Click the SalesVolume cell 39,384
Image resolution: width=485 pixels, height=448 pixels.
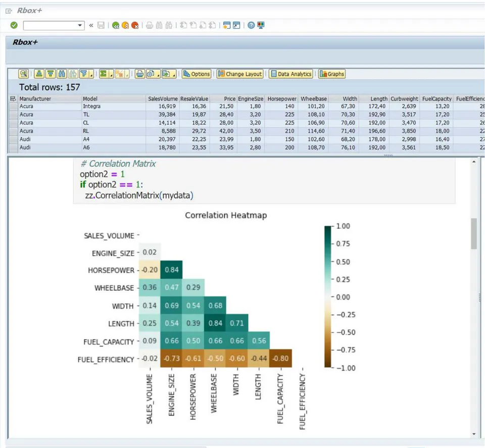coord(162,115)
